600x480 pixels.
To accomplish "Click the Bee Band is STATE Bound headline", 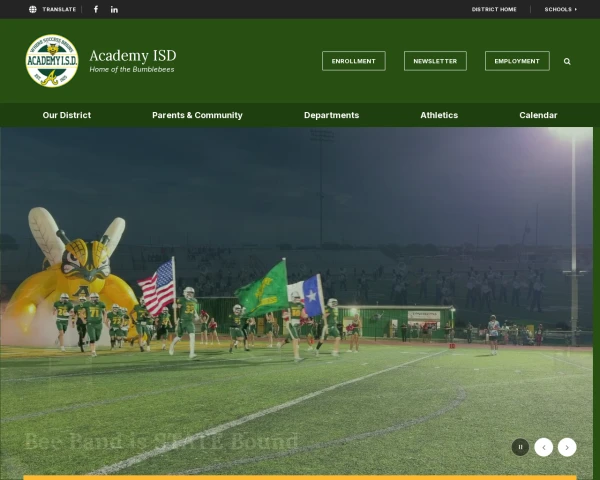I will pyautogui.click(x=161, y=441).
